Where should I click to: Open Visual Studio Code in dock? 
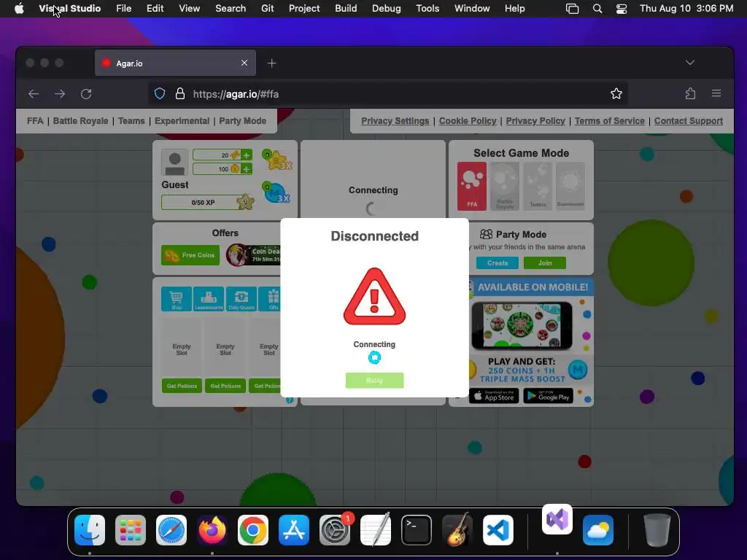point(498,530)
